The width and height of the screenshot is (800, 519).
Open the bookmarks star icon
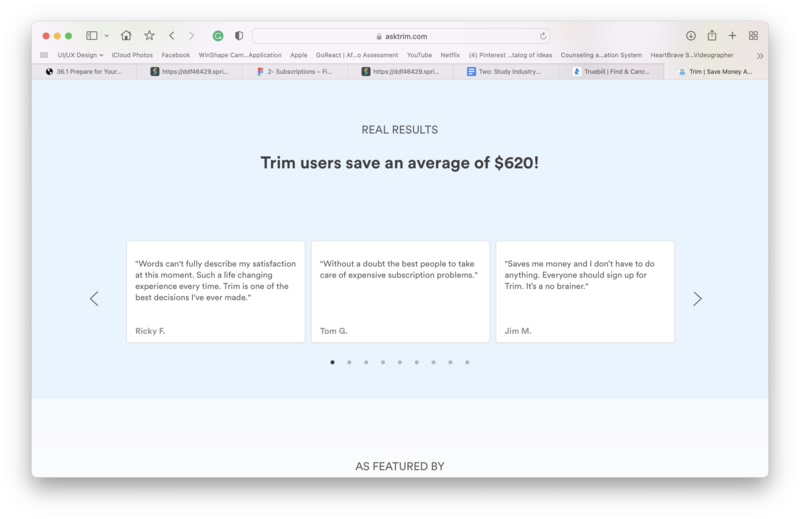tap(149, 35)
